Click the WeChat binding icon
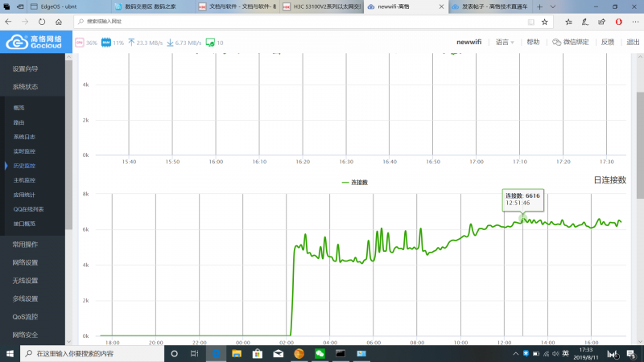The image size is (644, 362). 556,43
